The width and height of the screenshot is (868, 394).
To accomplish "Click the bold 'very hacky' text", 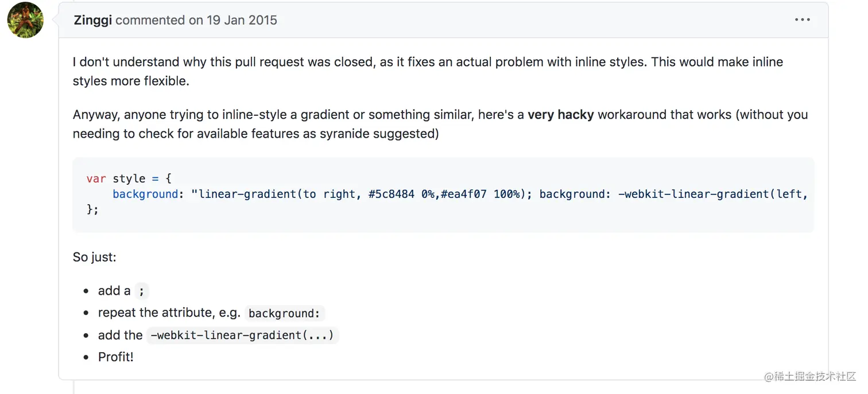I will click(x=560, y=115).
